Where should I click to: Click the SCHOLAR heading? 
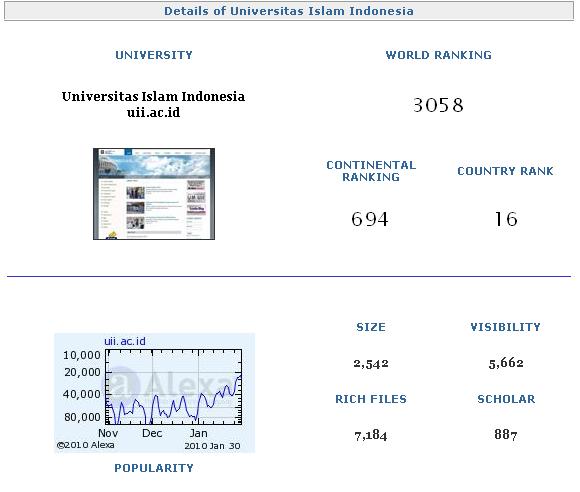(x=506, y=399)
